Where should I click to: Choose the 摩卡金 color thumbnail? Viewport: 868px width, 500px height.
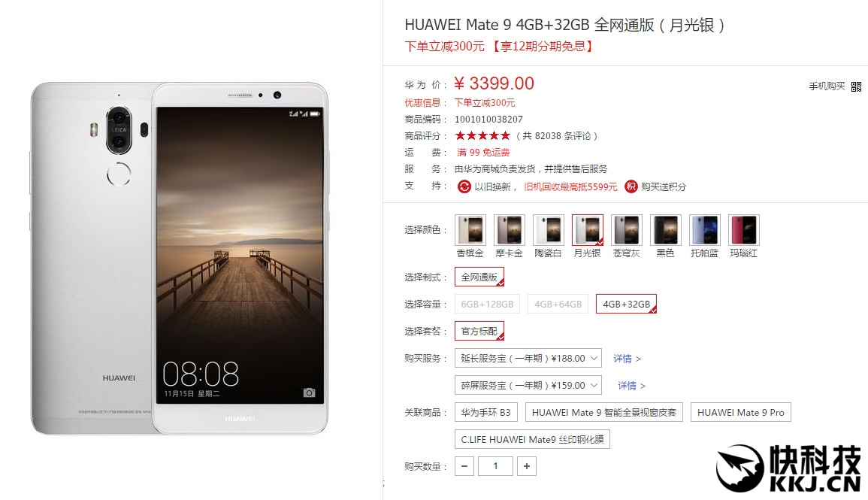(510, 230)
